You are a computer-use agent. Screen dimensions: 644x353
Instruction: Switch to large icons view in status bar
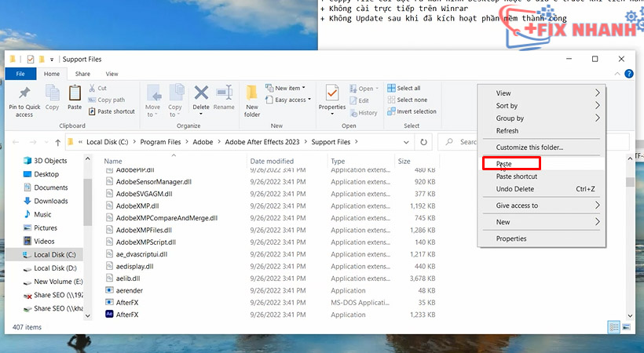[626, 327]
